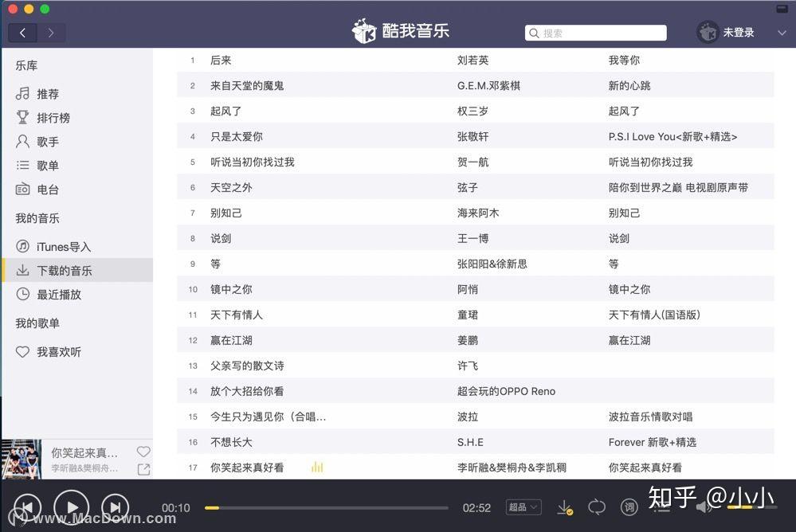Select song 赢在江湖 in title column
This screenshot has width=796, height=532.
click(x=232, y=340)
